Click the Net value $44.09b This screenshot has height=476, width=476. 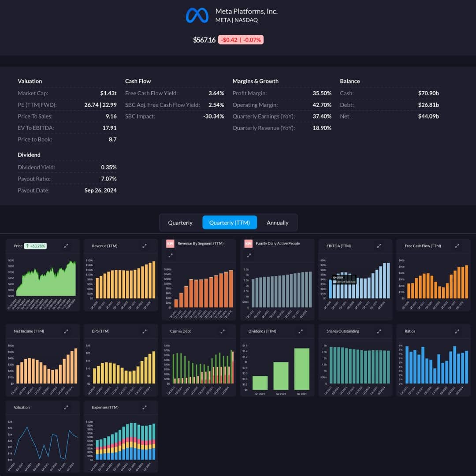click(x=428, y=116)
